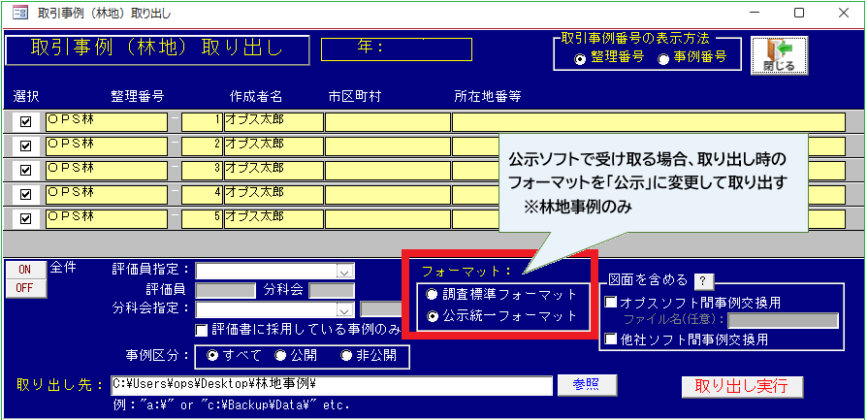
Task: Select 非公開 in 事例区分
Action: pyautogui.click(x=346, y=356)
